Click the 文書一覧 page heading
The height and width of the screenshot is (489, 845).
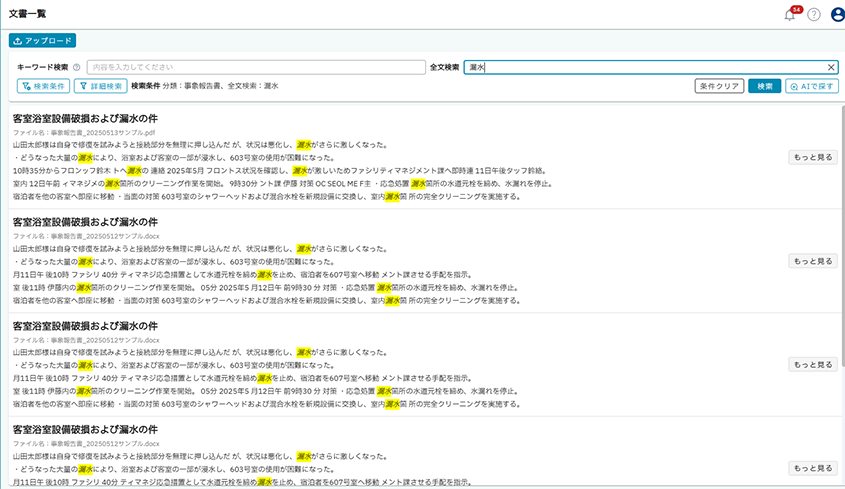(27, 14)
